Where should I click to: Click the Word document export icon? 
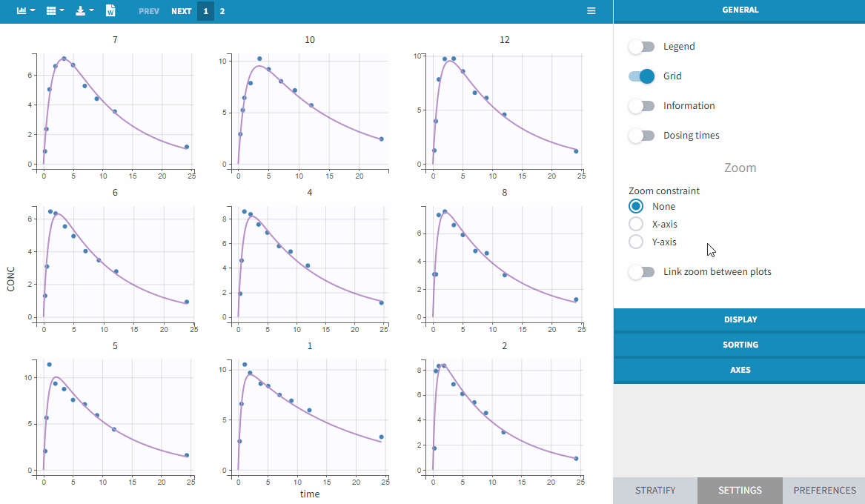point(110,11)
